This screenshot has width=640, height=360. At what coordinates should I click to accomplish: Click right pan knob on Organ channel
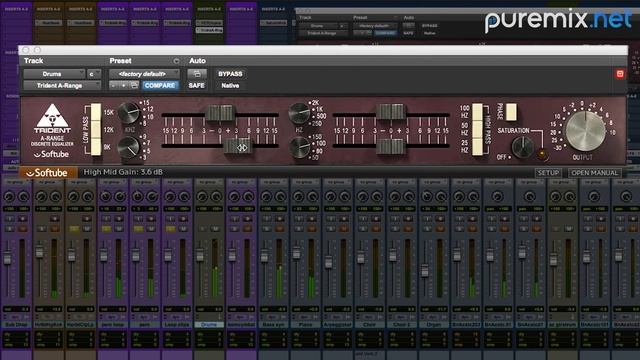coord(442,197)
